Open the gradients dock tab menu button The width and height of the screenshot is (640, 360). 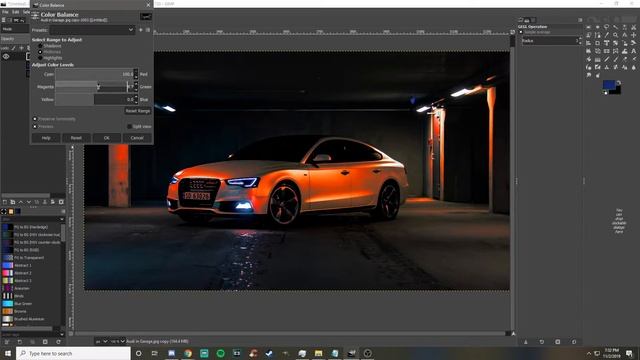[63, 211]
